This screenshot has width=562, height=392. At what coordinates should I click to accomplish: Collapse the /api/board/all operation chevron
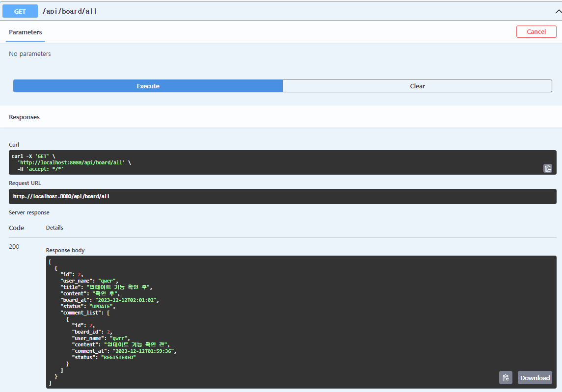558,11
